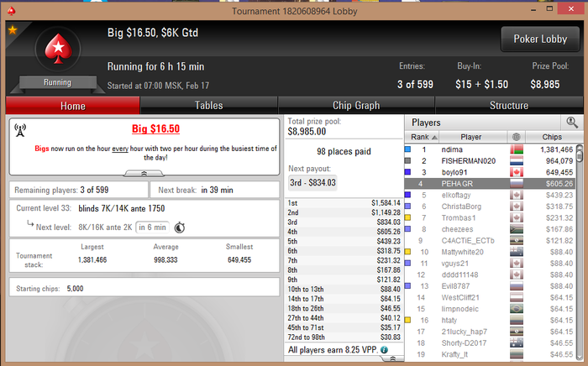Click Trombas1's yellow color tag

pyautogui.click(x=407, y=217)
